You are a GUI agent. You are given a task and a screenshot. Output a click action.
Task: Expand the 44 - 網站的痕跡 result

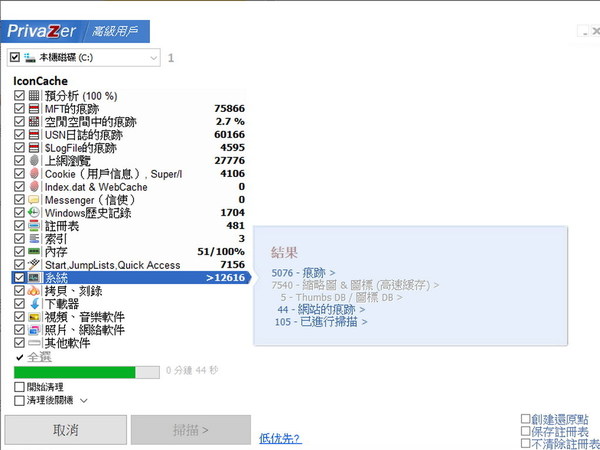(321, 310)
